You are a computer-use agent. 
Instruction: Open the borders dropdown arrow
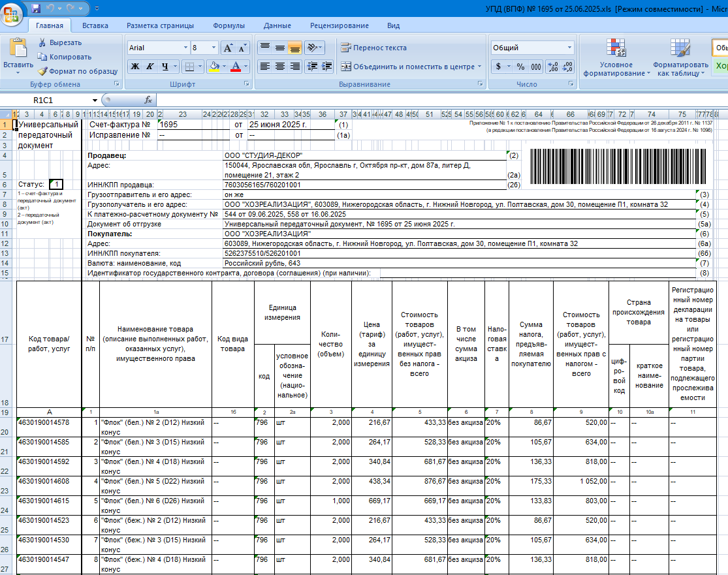(x=200, y=67)
